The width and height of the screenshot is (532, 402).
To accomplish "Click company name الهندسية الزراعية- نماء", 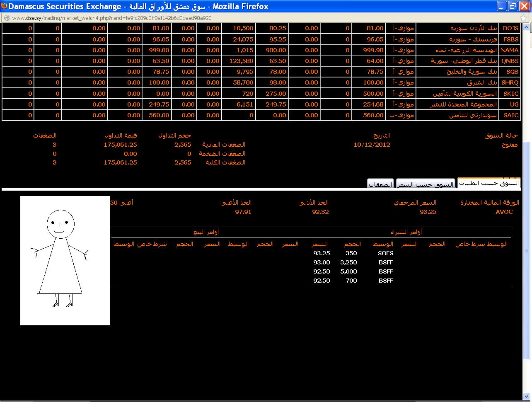I will [466, 50].
